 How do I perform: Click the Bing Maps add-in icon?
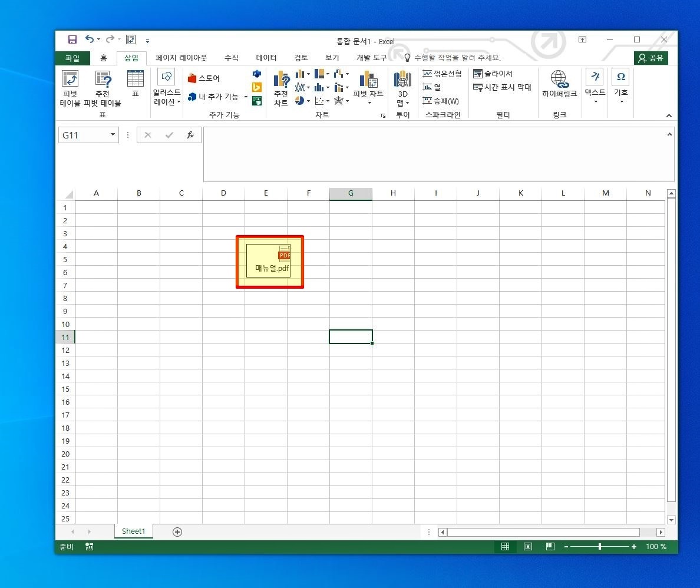pyautogui.click(x=257, y=87)
